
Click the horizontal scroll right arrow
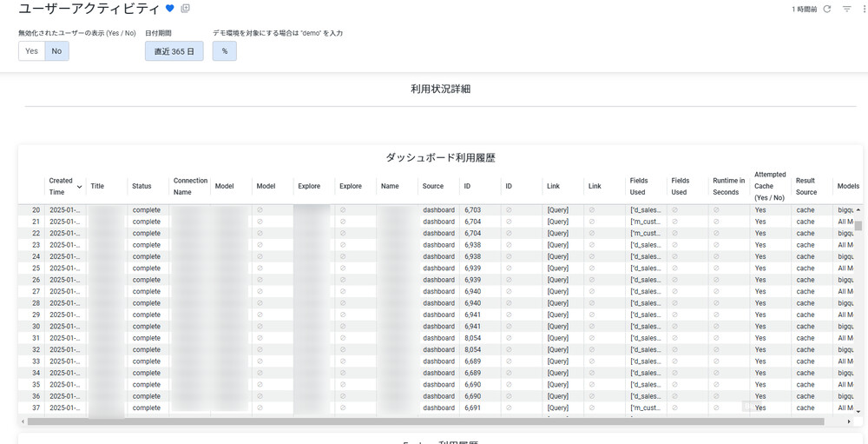[x=849, y=421]
